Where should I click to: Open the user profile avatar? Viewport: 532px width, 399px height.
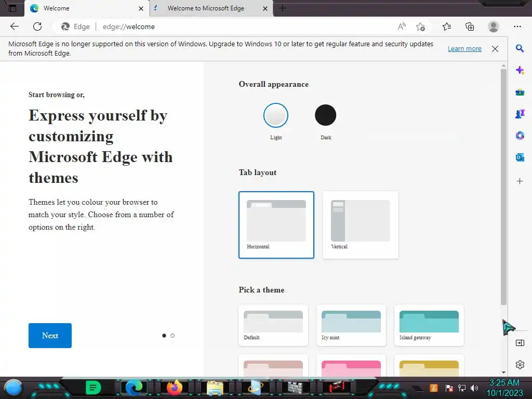click(x=494, y=26)
